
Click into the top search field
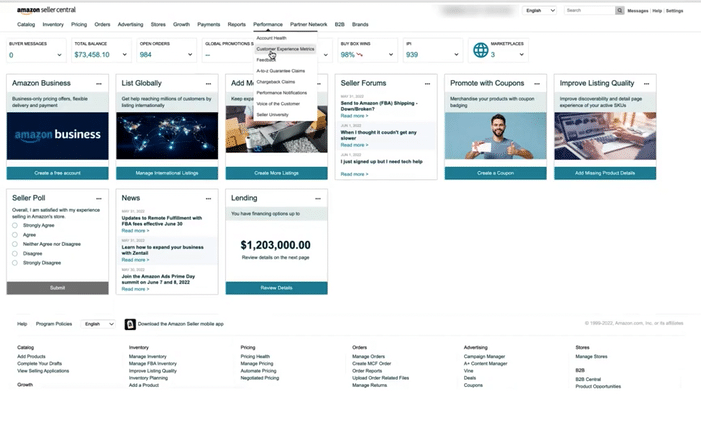[588, 10]
